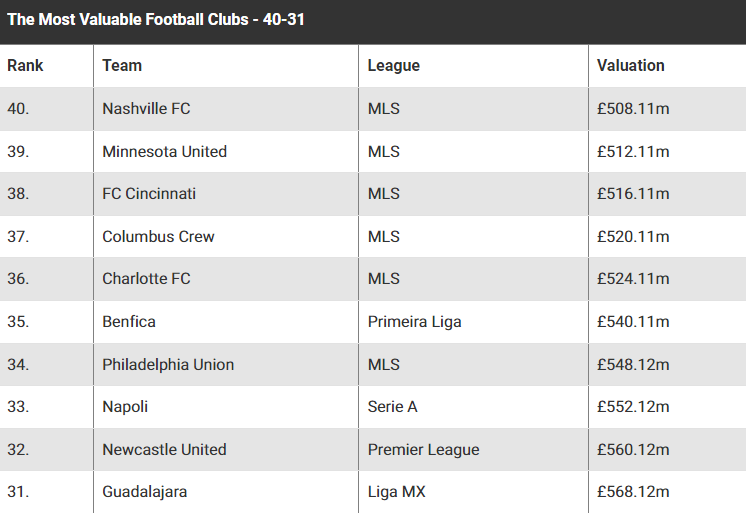Image resolution: width=746 pixels, height=513 pixels.
Task: Click the Philadelphia Union team name
Action: pos(168,365)
